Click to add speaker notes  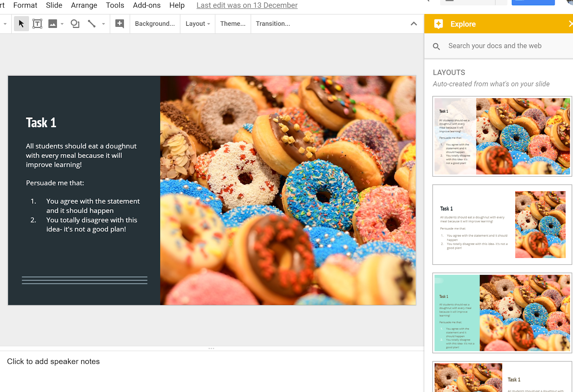pos(53,362)
